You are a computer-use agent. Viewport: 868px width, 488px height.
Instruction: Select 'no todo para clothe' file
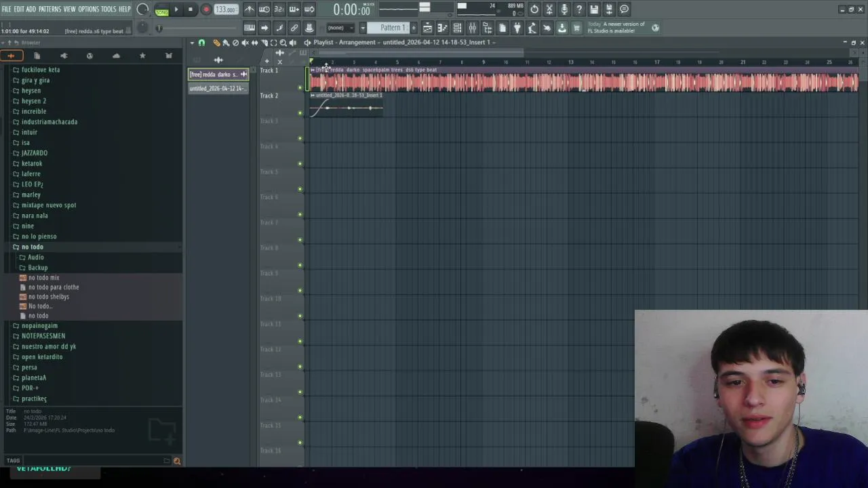coord(54,287)
